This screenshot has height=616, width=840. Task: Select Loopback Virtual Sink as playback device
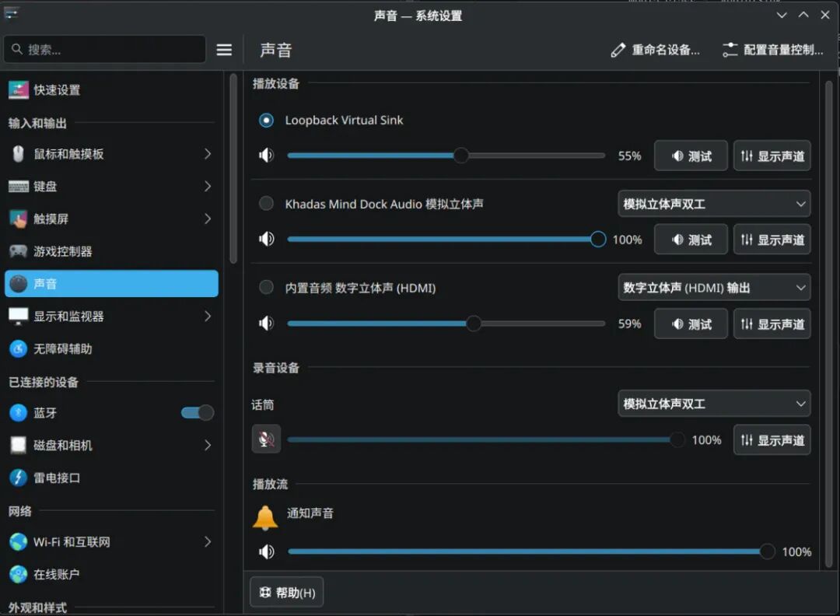point(266,120)
